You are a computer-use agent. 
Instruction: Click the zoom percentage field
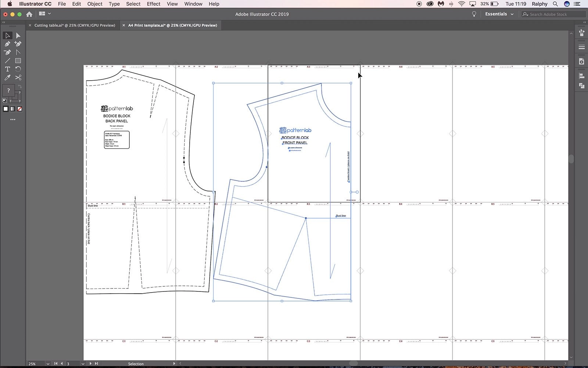(36, 364)
